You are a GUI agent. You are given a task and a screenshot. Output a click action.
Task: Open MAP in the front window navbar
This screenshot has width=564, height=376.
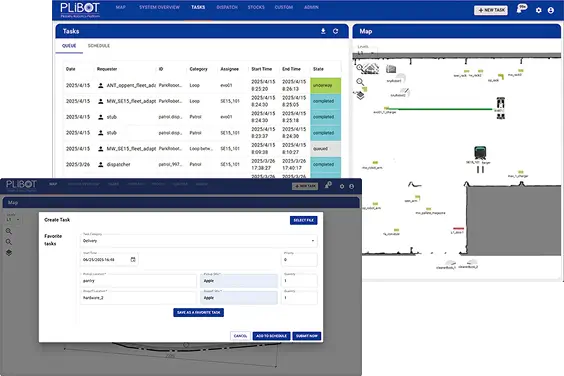[53, 184]
